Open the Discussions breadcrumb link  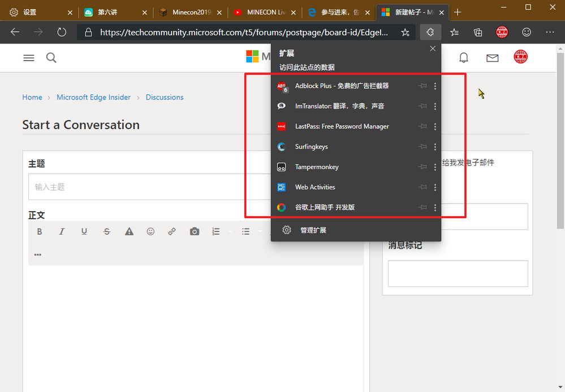pos(165,97)
